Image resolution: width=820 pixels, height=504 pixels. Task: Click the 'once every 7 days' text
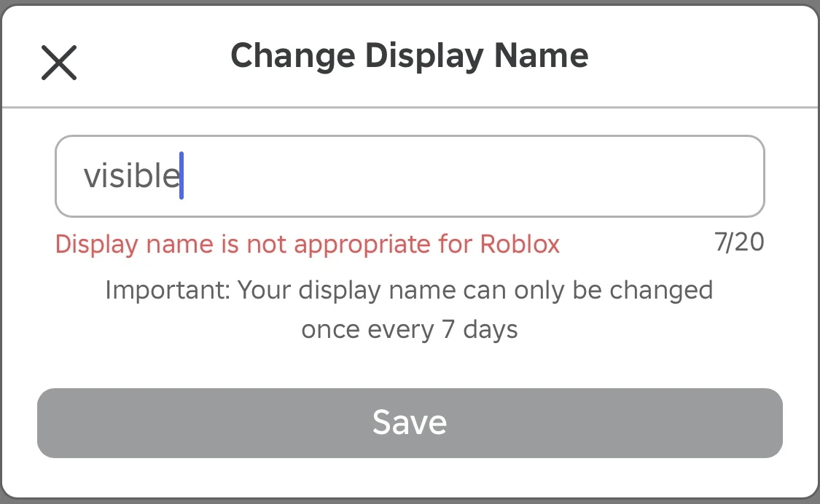click(x=409, y=329)
